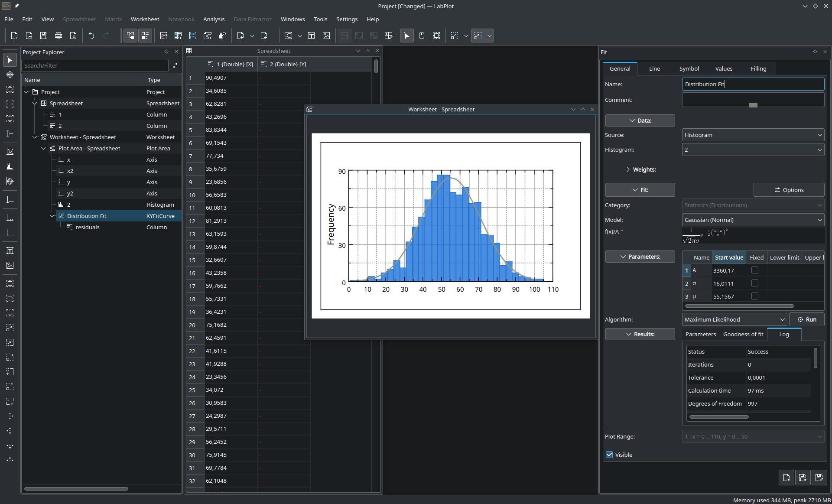Add an image to the worksheet

[x=326, y=36]
